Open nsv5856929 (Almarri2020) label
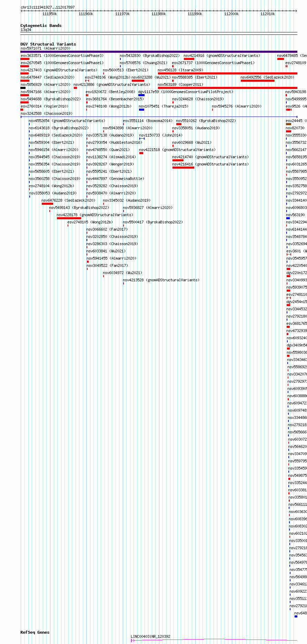This screenshot has height=644, width=307. pos(46,84)
